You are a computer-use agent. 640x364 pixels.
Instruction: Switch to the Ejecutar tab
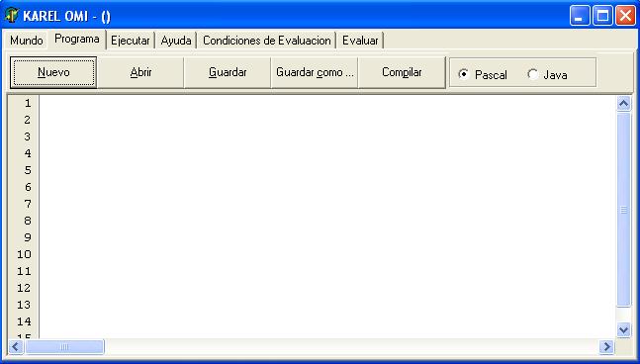(x=131, y=41)
